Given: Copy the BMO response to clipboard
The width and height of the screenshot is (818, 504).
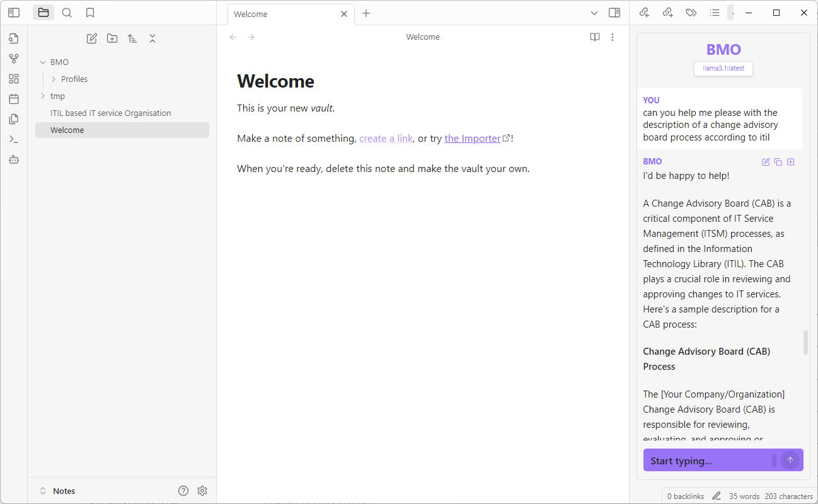Looking at the screenshot, I should pos(778,162).
